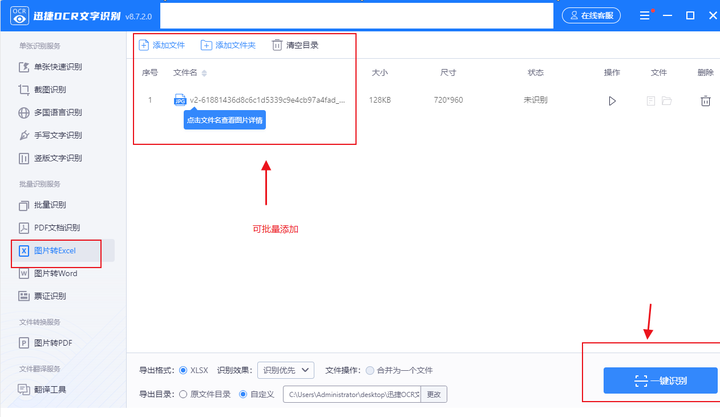Contact 在线客服 support
Image resolution: width=720 pixels, height=417 pixels.
pos(591,16)
